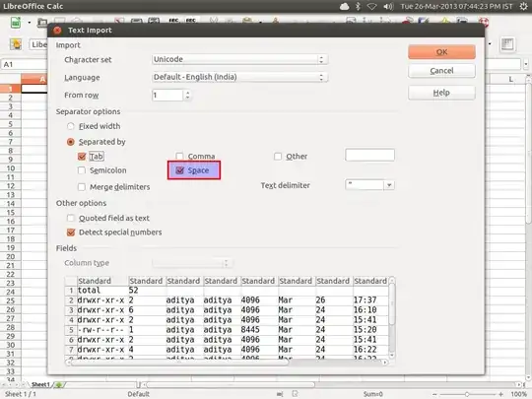The height and width of the screenshot is (399, 532).
Task: Enable Quoted field as text checkbox
Action: tap(71, 218)
